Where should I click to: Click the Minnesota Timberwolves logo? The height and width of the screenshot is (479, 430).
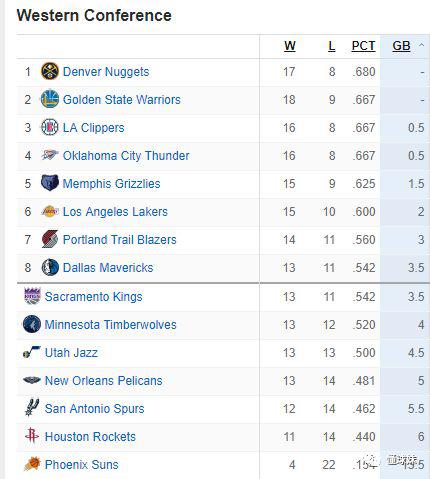(x=32, y=324)
